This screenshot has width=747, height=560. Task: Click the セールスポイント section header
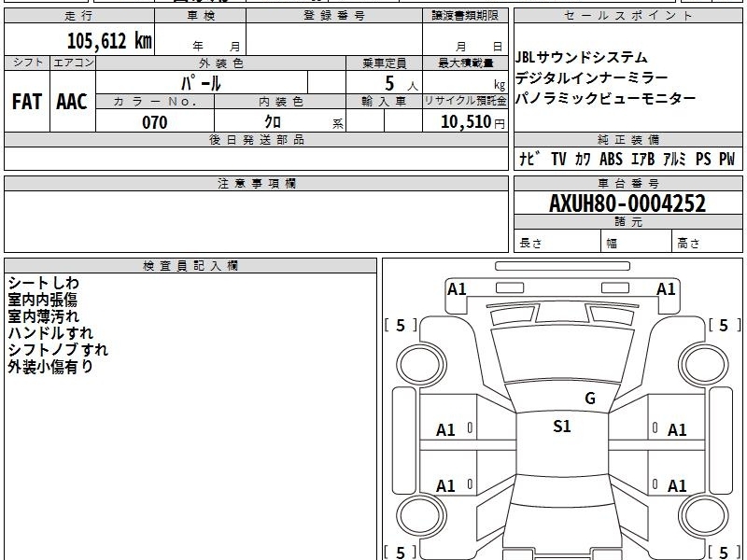[627, 16]
